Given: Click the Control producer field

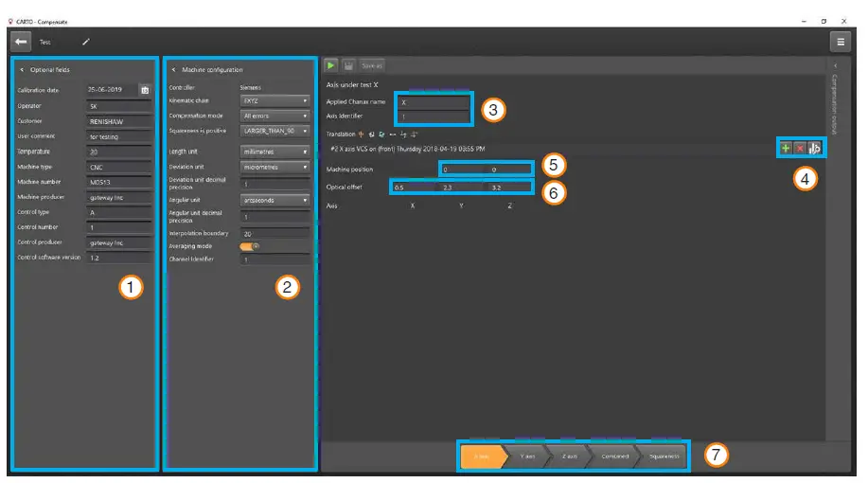Looking at the screenshot, I should click(118, 242).
